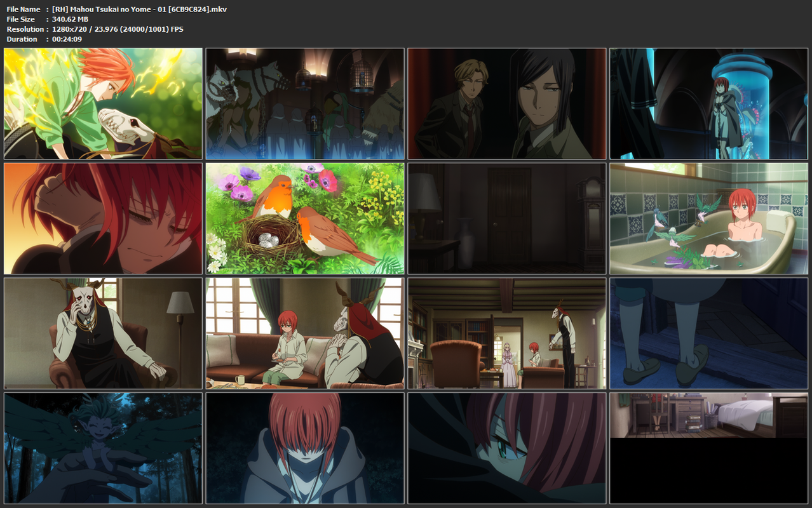Select thumbnail with hanging birdcages and masked creatures
Image resolution: width=812 pixels, height=508 pixels.
tap(305, 104)
